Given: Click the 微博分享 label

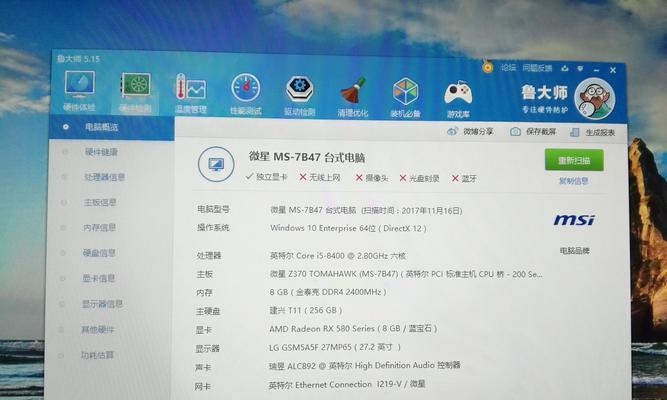Looking at the screenshot, I should click(478, 131).
